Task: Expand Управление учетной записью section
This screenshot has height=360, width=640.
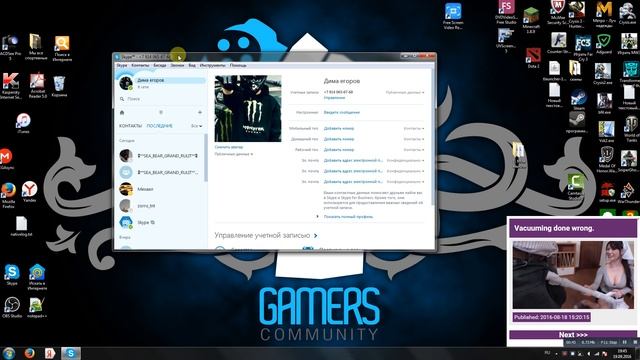Action: (x=266, y=236)
